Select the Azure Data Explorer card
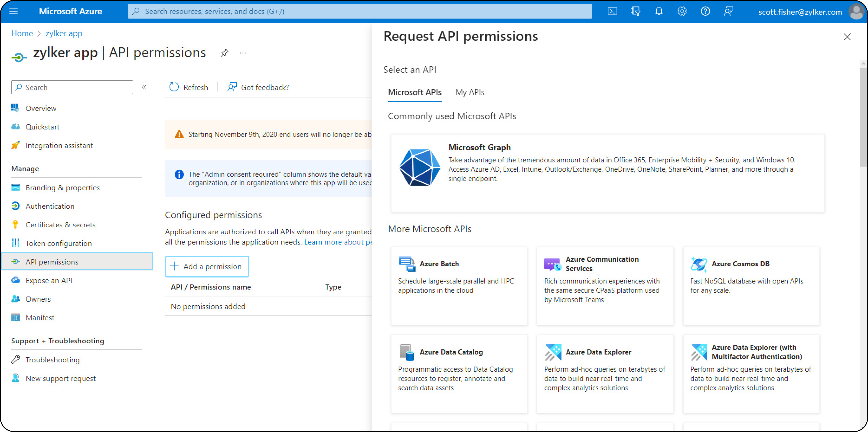The width and height of the screenshot is (868, 432). [605, 374]
